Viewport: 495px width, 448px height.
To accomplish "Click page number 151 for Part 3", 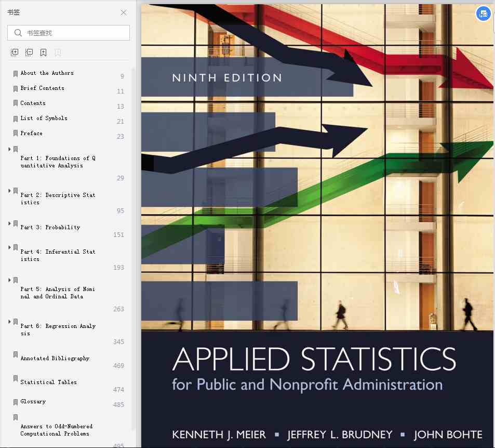I will pos(119,235).
